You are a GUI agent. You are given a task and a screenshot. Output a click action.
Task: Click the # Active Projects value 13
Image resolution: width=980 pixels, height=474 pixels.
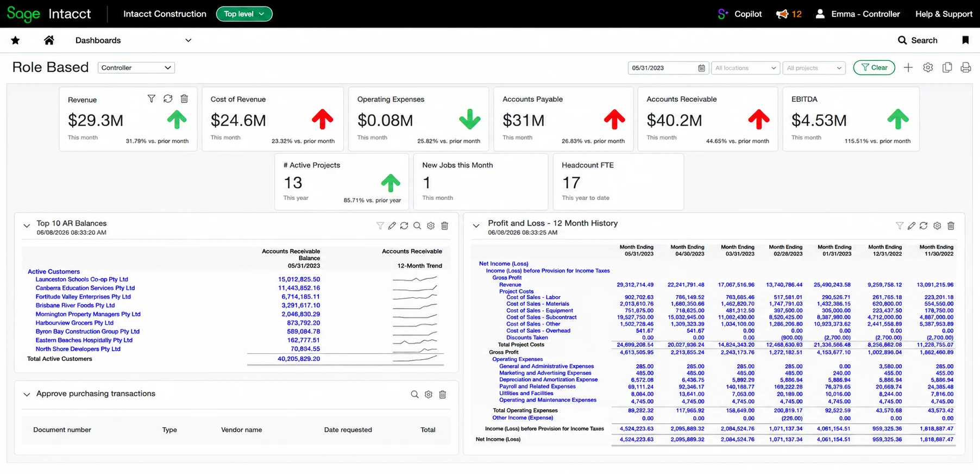(293, 183)
